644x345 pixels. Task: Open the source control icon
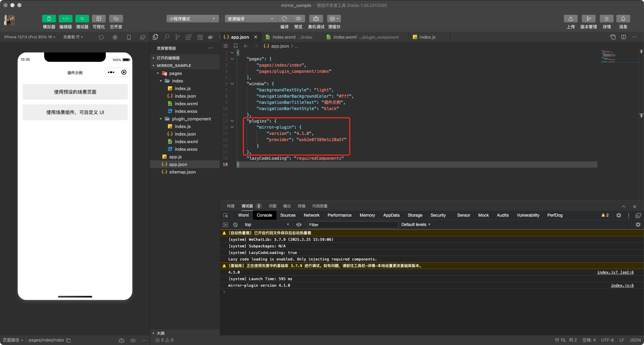click(177, 37)
